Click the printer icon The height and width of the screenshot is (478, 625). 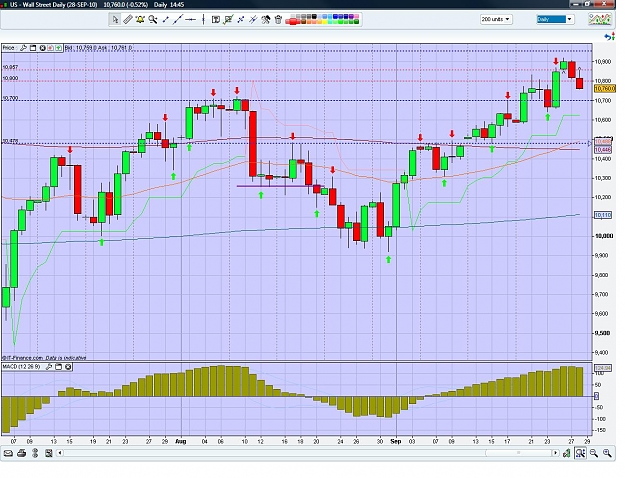[22, 453]
